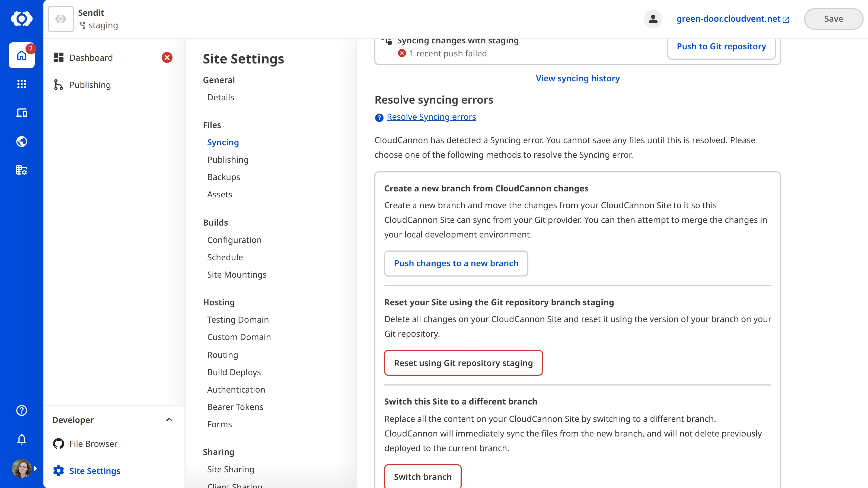The image size is (868, 488).
Task: Select Details under General settings
Action: coord(220,97)
